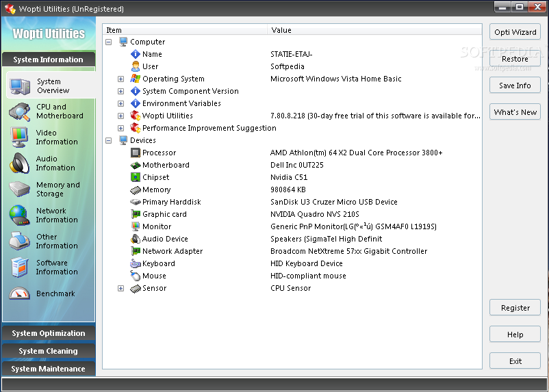Click the Register button
This screenshot has height=392, width=549.
515,308
